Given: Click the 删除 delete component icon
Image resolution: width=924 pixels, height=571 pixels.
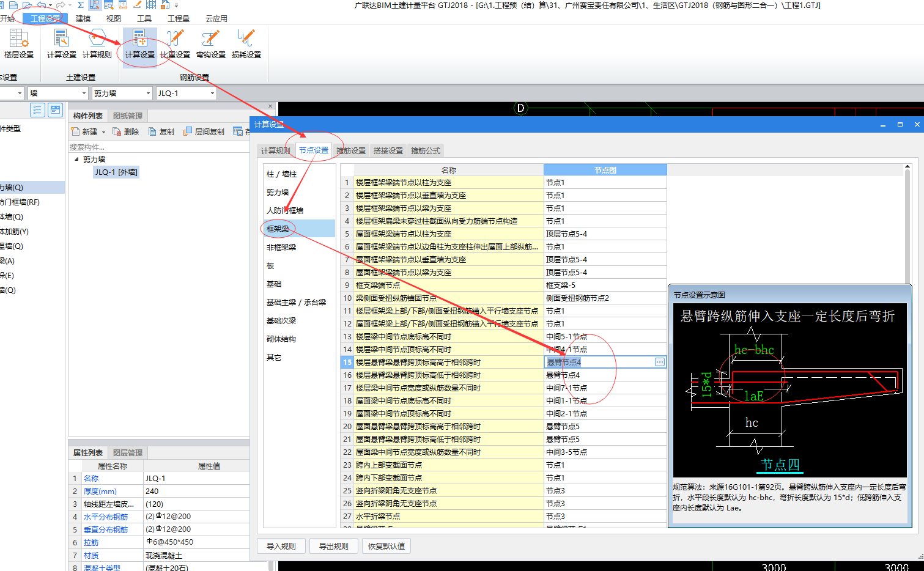Looking at the screenshot, I should [x=117, y=131].
